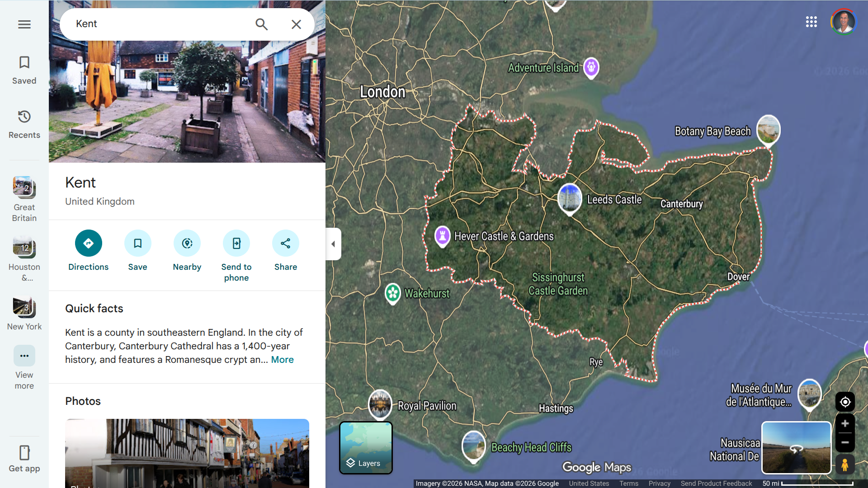Open the hamburger main menu
This screenshot has height=488, width=868.
[24, 24]
